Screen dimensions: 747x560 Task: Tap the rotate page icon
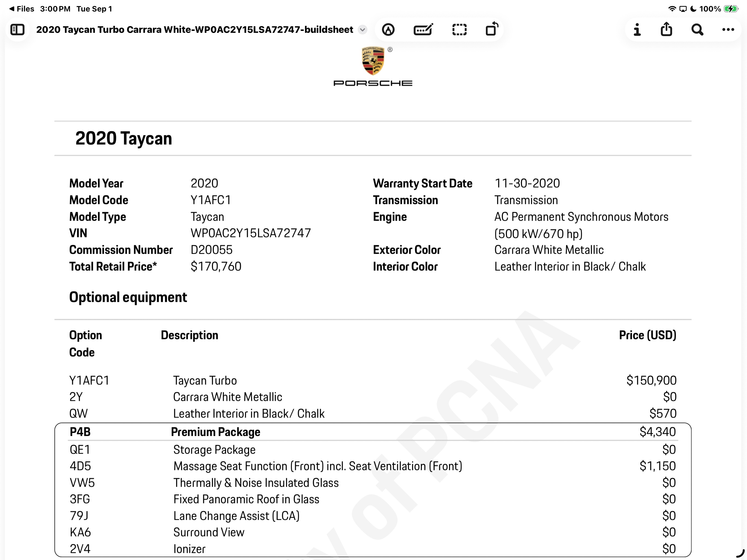[492, 29]
